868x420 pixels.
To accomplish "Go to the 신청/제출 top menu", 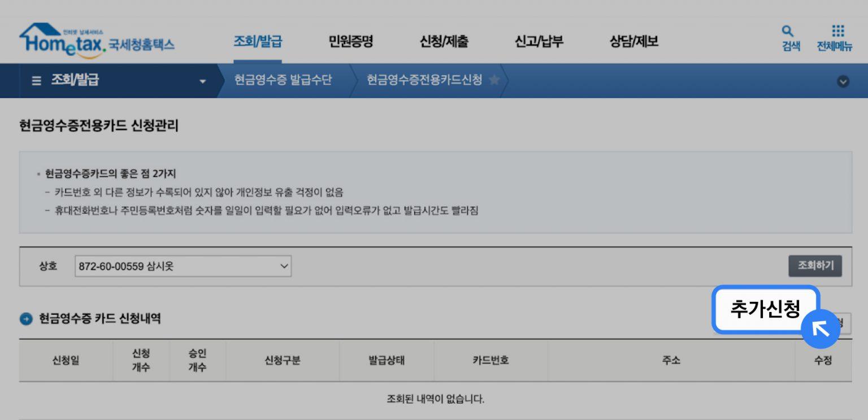I will [444, 41].
